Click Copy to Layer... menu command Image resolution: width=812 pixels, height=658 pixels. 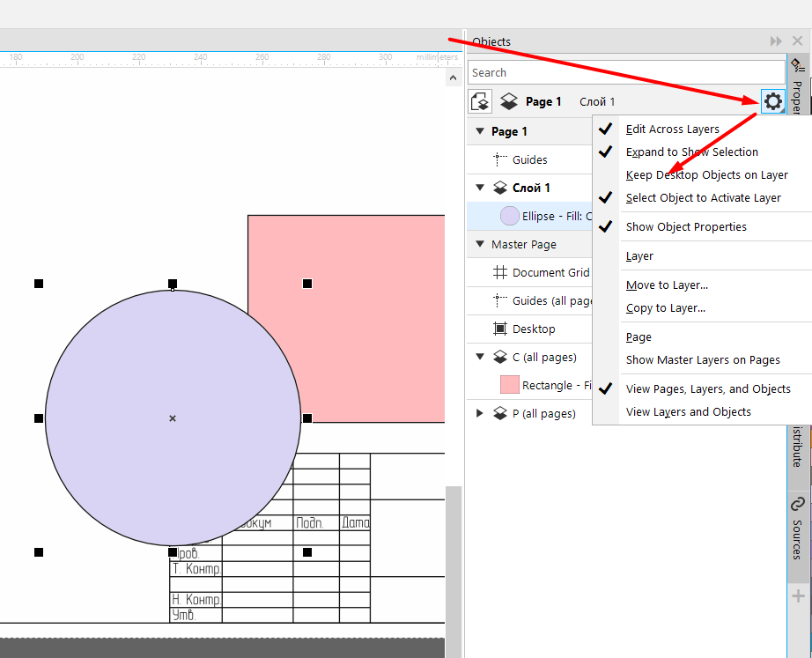tap(665, 307)
